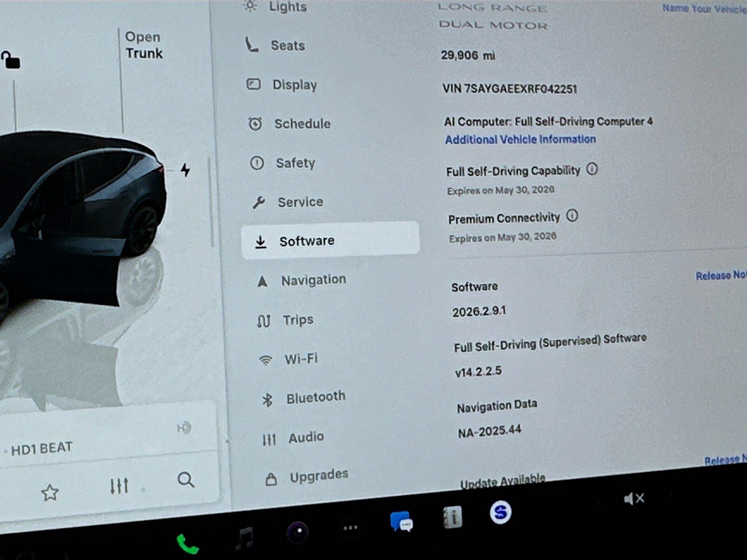Click the Name Your Vehicle link

[704, 9]
